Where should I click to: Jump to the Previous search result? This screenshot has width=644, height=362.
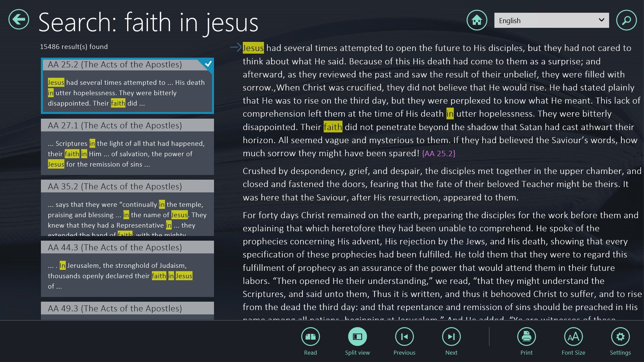404,337
